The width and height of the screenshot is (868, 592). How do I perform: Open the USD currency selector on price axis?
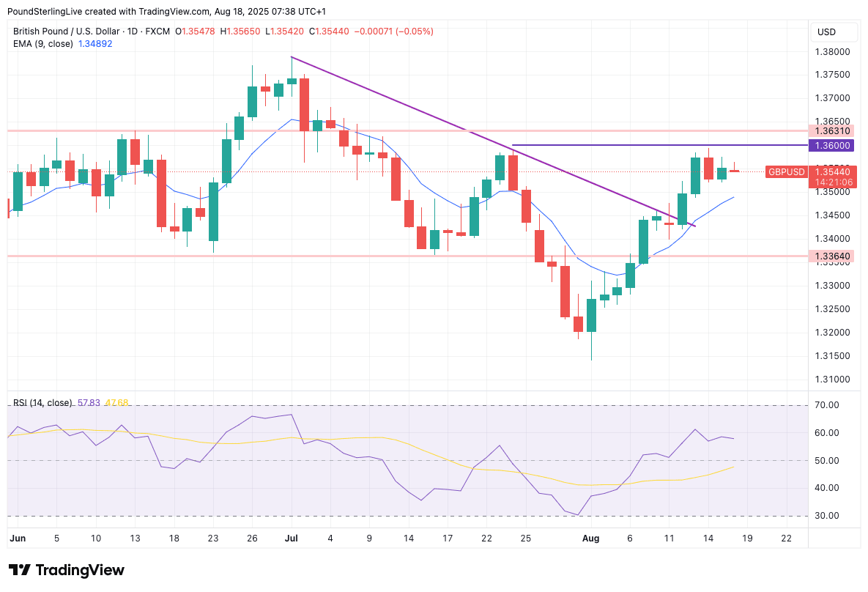click(826, 32)
